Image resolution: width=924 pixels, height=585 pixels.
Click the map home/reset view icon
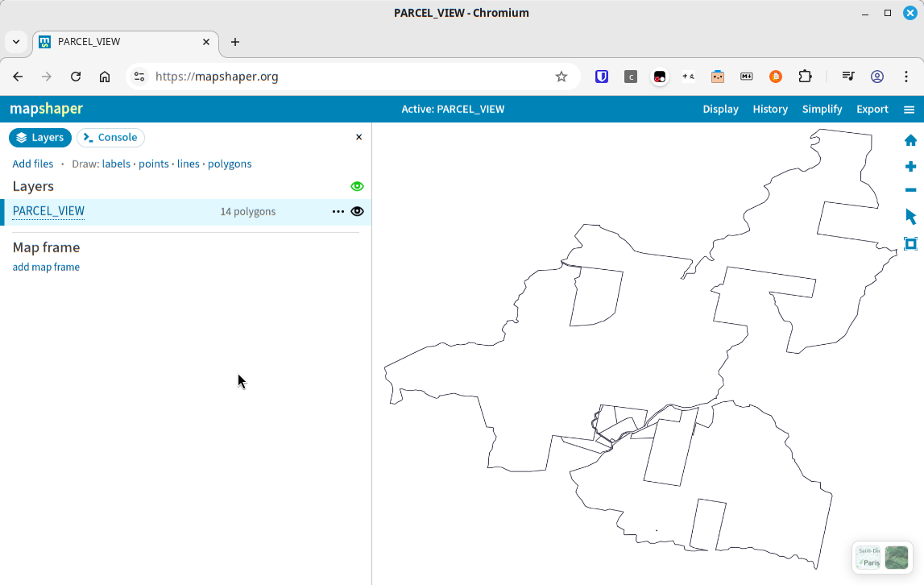[x=910, y=140]
